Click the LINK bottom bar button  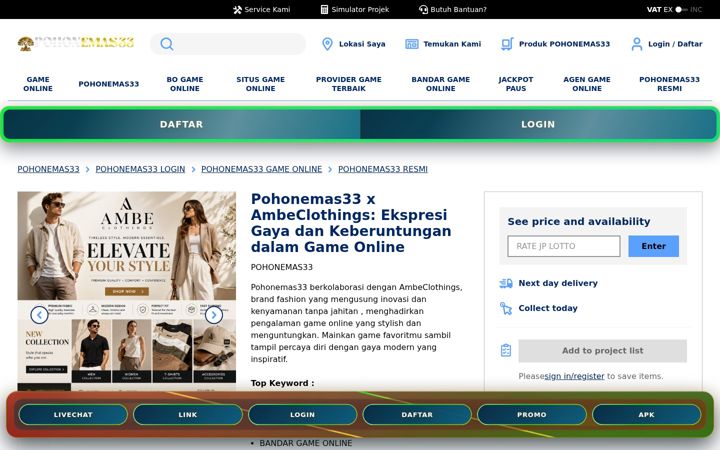pos(187,415)
